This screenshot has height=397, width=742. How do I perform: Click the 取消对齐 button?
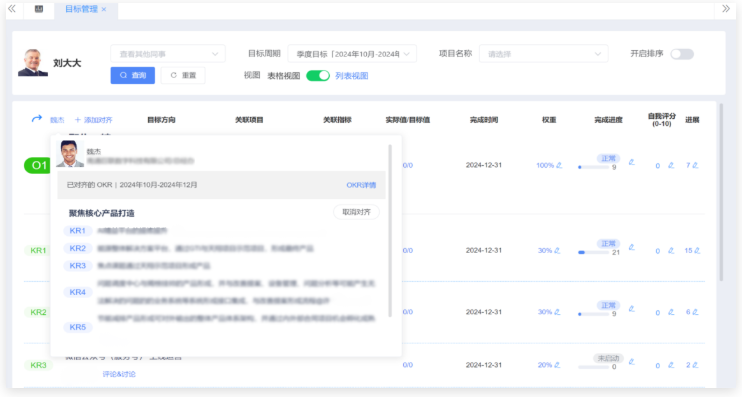(356, 212)
